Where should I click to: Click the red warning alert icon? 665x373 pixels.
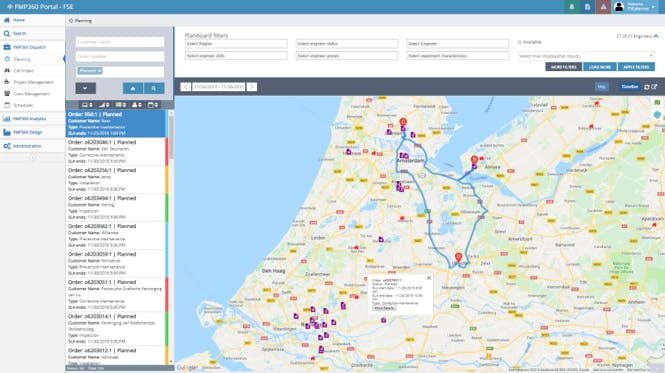tap(603, 7)
